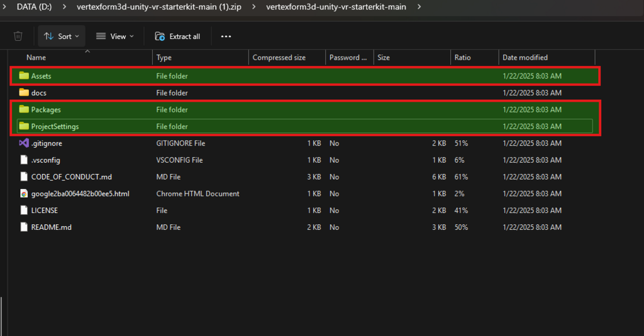Click the Extract all button
Image resolution: width=644 pixels, height=336 pixels.
coord(178,36)
